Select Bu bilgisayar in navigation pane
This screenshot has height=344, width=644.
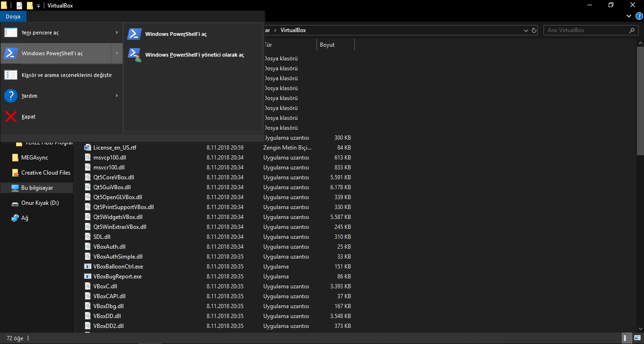point(37,188)
